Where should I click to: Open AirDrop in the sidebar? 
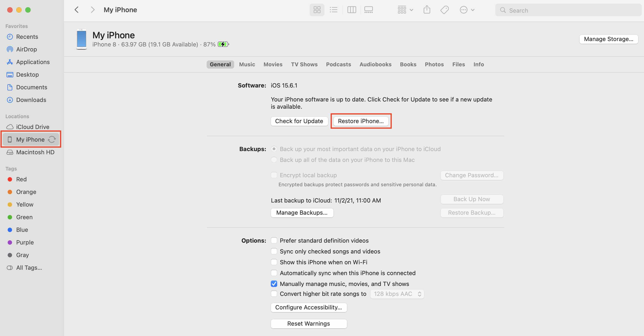[x=26, y=49]
